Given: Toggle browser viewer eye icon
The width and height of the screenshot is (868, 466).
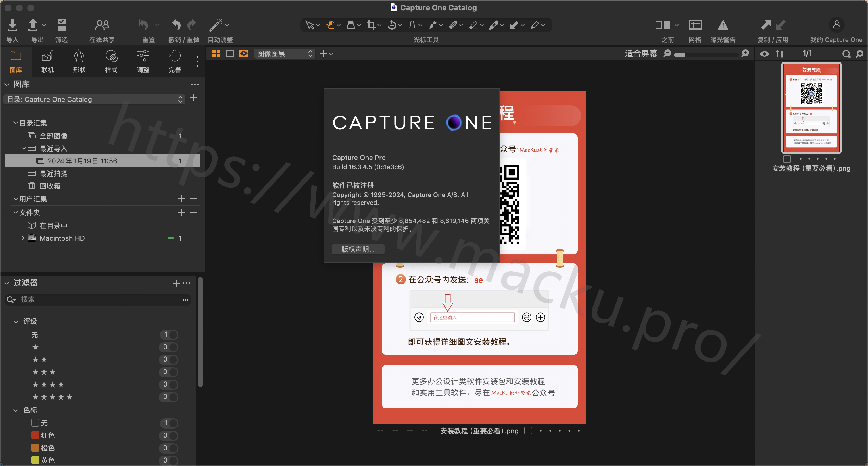Looking at the screenshot, I should tap(764, 54).
